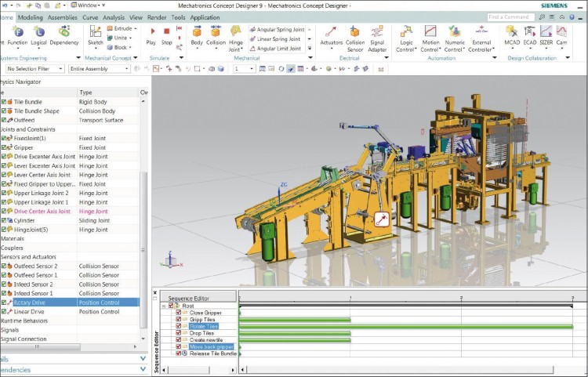
Task: Uncheck the Gripp Tiles operation checkbox
Action: (179, 320)
